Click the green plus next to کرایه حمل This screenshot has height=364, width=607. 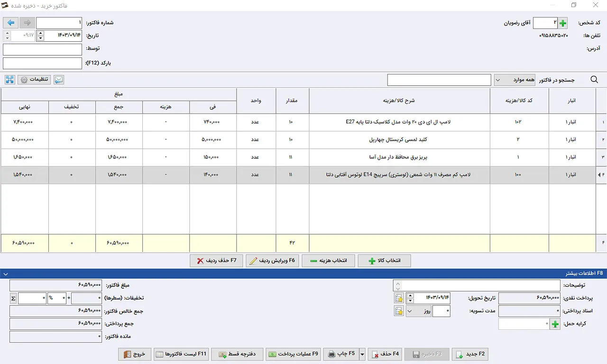(554, 324)
